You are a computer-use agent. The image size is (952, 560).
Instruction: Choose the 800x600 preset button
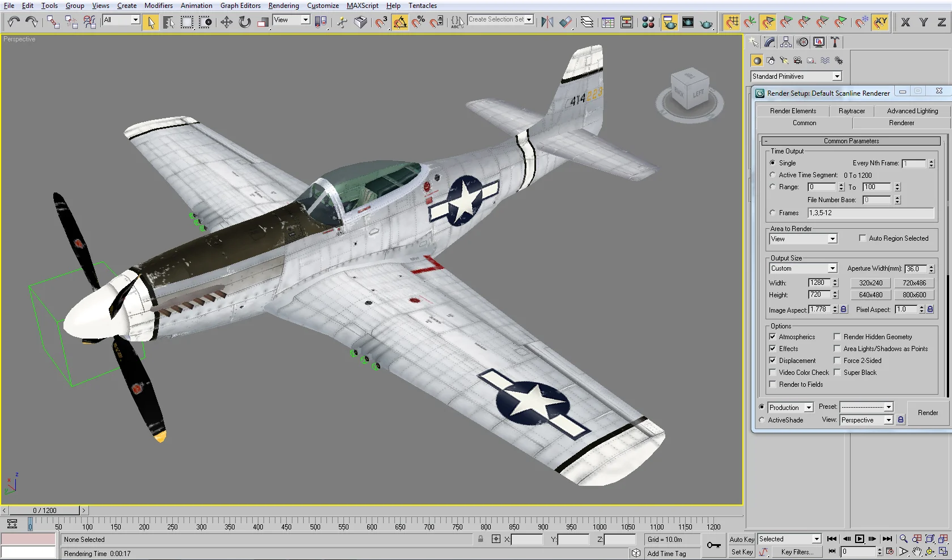coord(914,295)
